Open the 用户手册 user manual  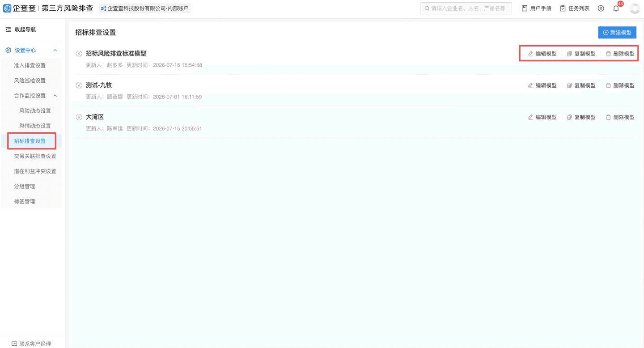[x=536, y=8]
